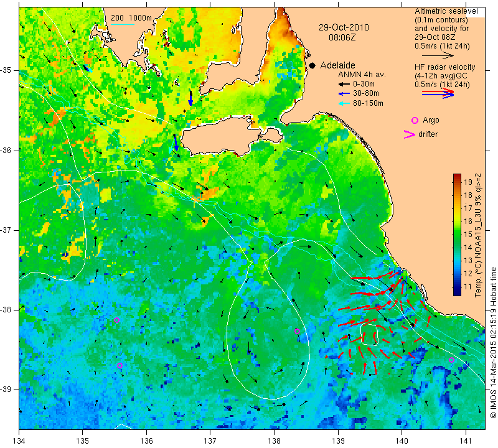Click the Argo float marker inside the eddy contour

[x=298, y=332]
